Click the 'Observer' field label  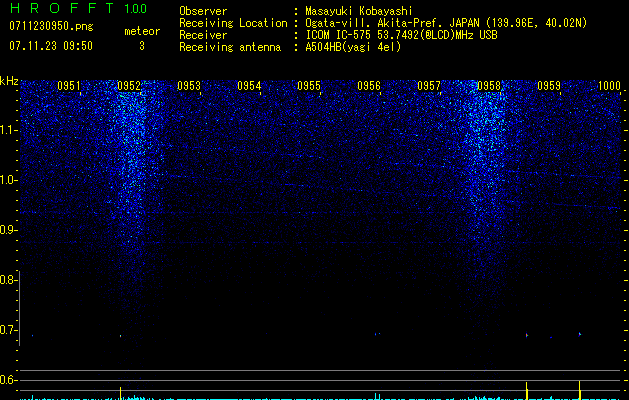[203, 11]
